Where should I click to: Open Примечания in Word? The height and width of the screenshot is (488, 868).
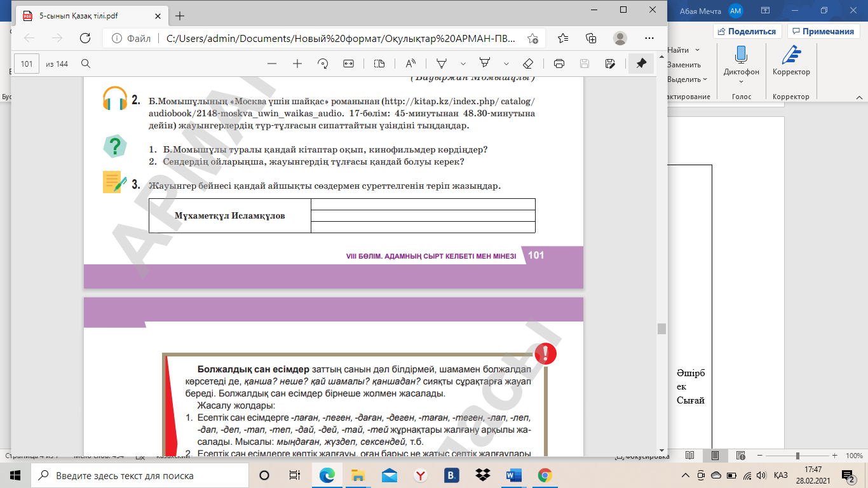pos(824,31)
